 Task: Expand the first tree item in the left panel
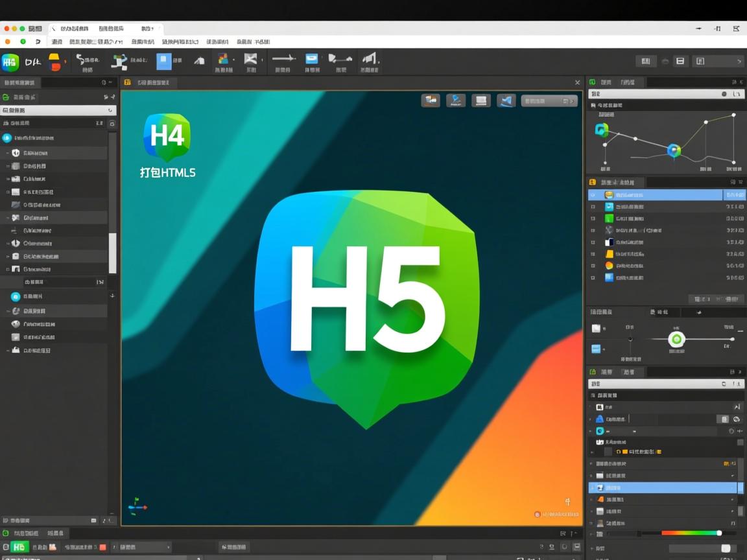(8, 154)
